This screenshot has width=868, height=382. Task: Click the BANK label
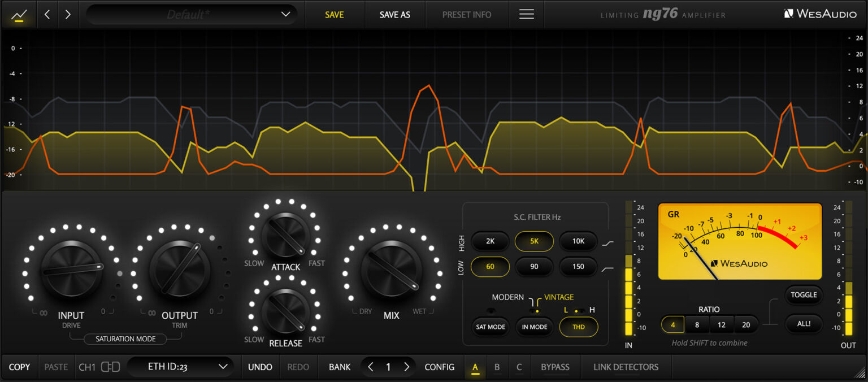pyautogui.click(x=340, y=367)
